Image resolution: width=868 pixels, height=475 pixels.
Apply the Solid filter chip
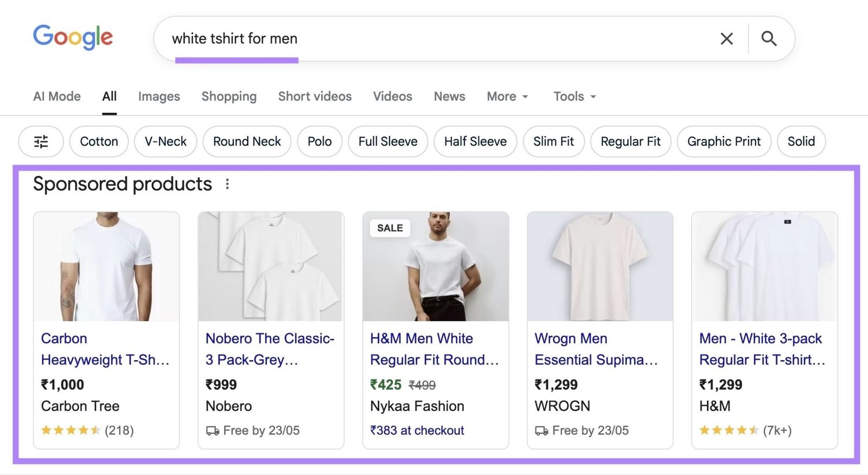tap(801, 142)
